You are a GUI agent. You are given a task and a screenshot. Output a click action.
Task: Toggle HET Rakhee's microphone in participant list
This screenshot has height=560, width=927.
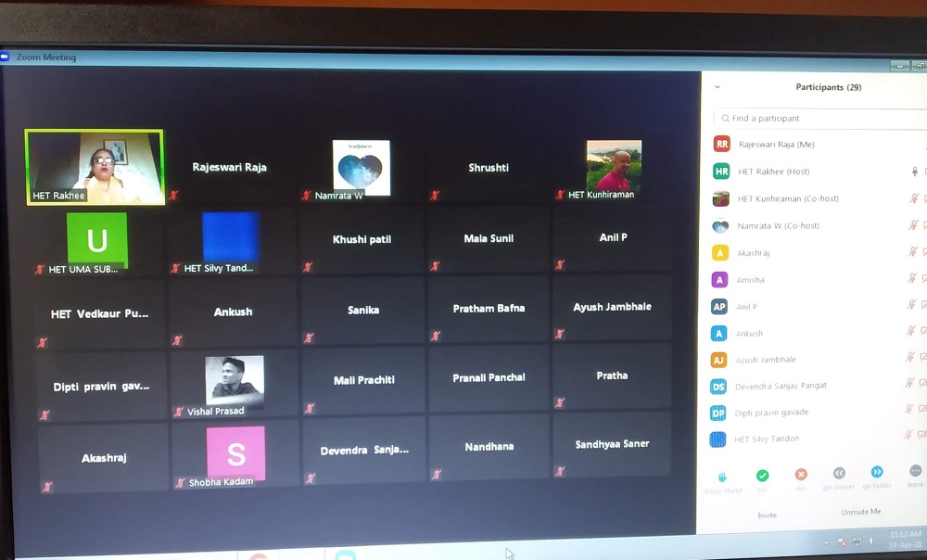(914, 172)
